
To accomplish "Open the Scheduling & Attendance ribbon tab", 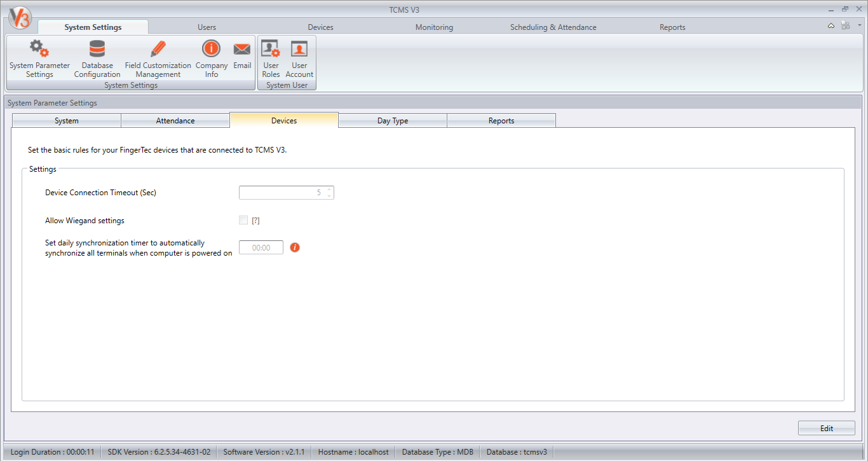I will [x=553, y=27].
